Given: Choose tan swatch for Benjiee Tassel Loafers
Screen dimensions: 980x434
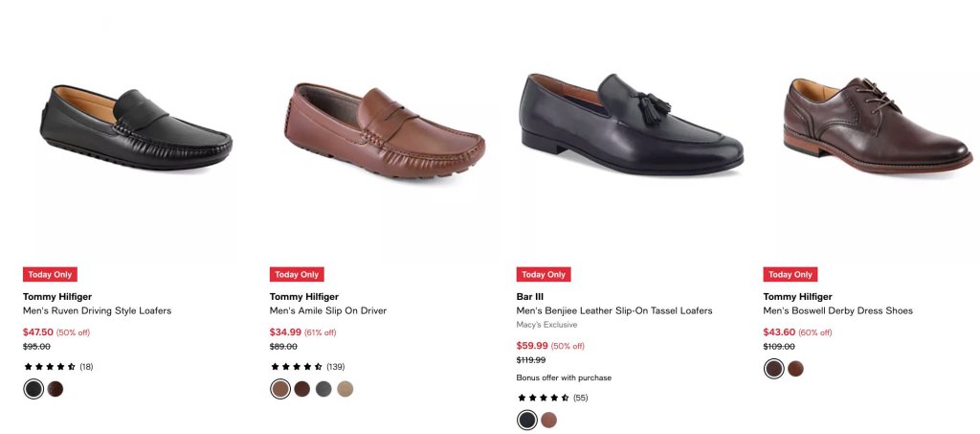Looking at the screenshot, I should coord(548,420).
